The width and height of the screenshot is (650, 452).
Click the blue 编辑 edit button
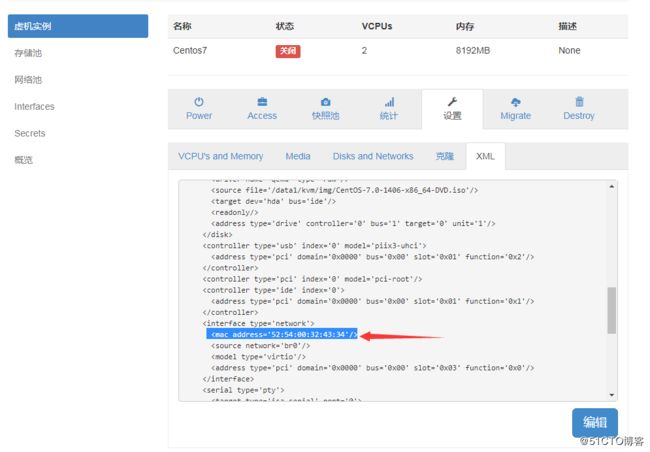tap(595, 422)
